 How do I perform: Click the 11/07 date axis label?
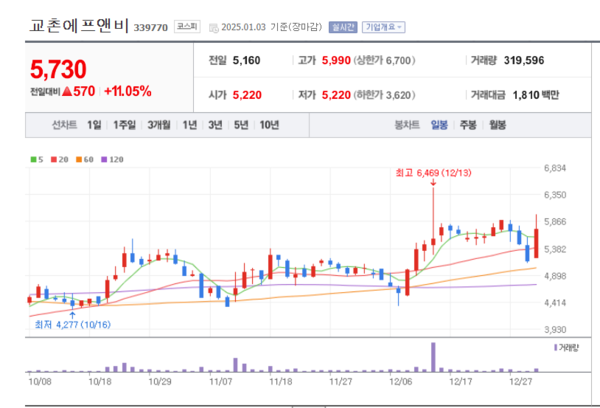[220, 382]
